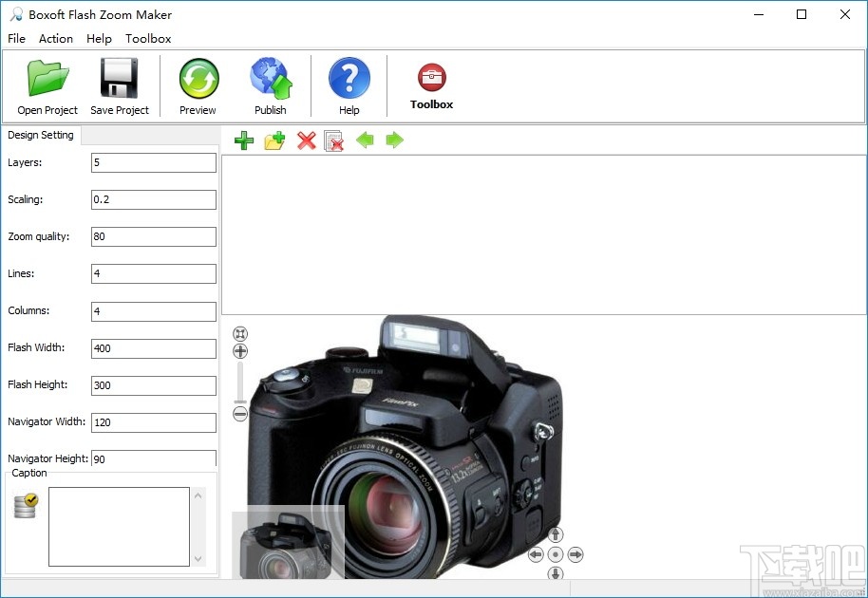This screenshot has height=598, width=868.
Task: Switch to the Design Setting tab
Action: click(x=42, y=135)
